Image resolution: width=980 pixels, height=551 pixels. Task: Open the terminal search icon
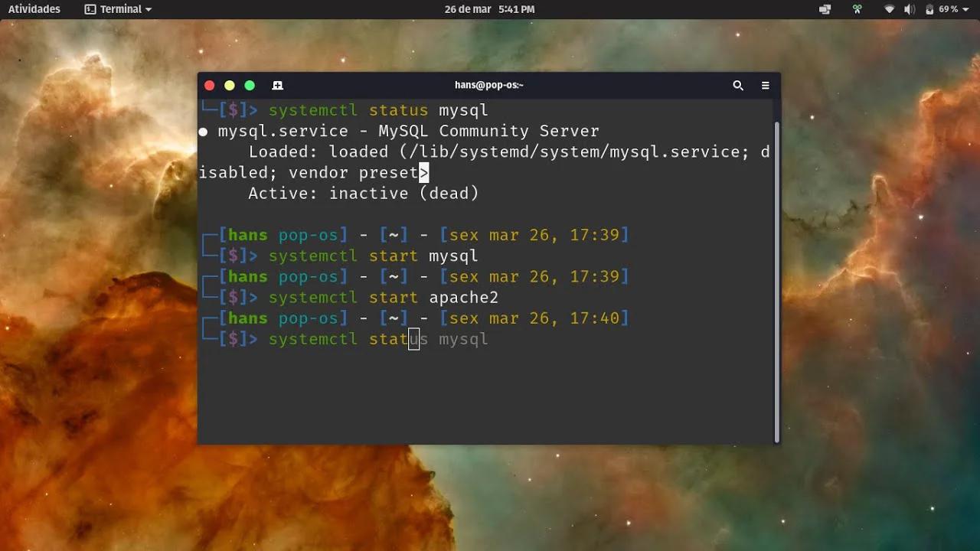pos(738,86)
